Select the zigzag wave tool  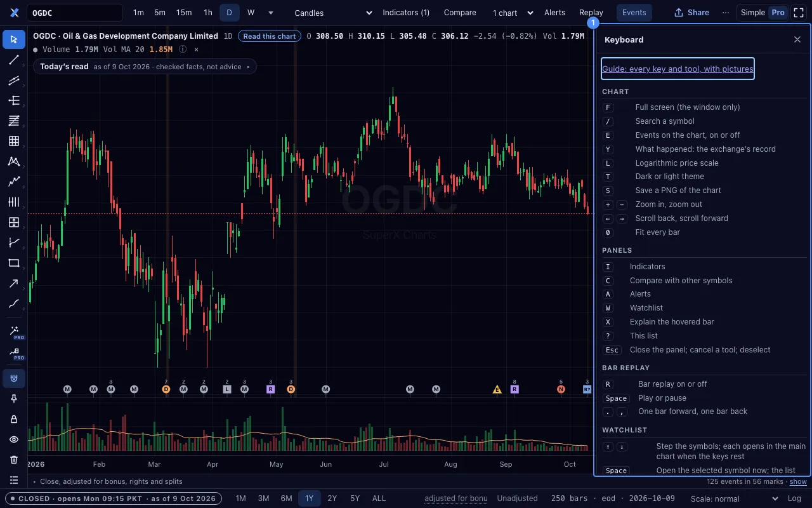[14, 182]
